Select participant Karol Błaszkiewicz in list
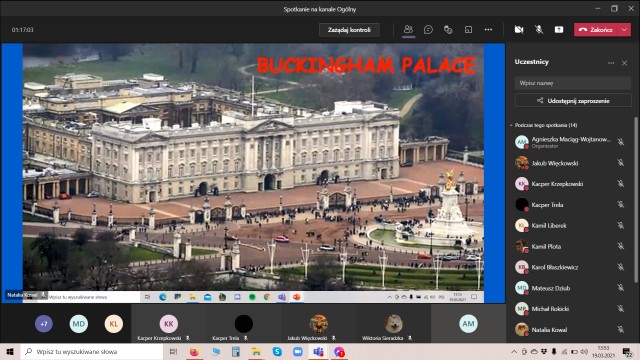The height and width of the screenshot is (360, 640). [570, 267]
